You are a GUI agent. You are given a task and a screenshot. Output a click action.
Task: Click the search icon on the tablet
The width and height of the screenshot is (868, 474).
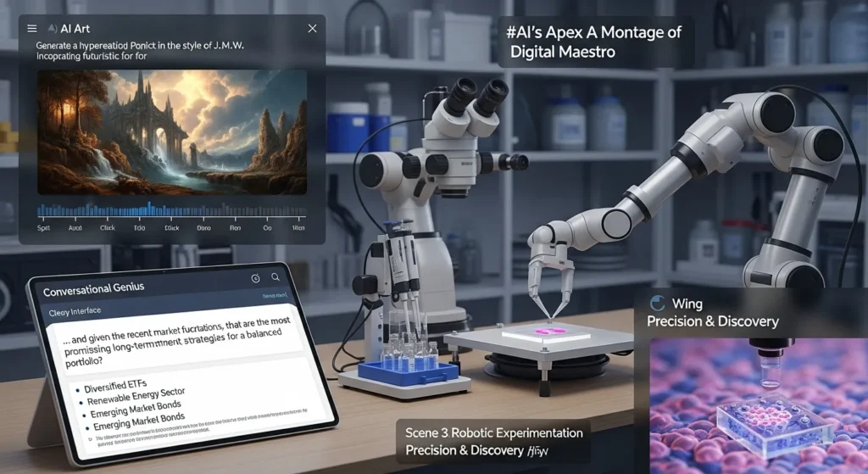click(x=275, y=277)
